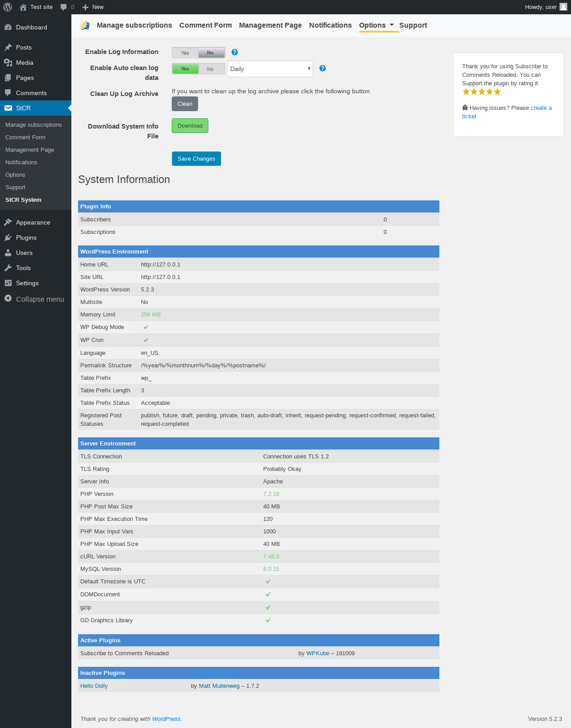Click the WordPress logo icon

(x=8, y=7)
